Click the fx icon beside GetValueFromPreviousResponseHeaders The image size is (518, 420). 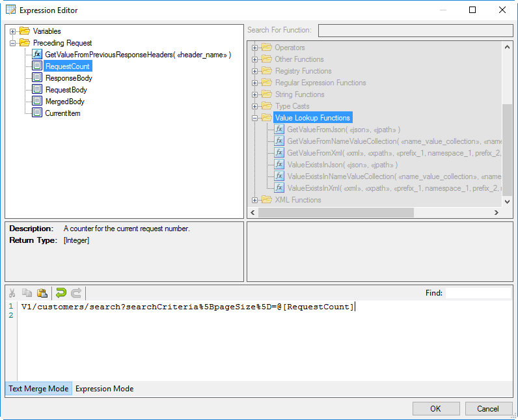37,54
